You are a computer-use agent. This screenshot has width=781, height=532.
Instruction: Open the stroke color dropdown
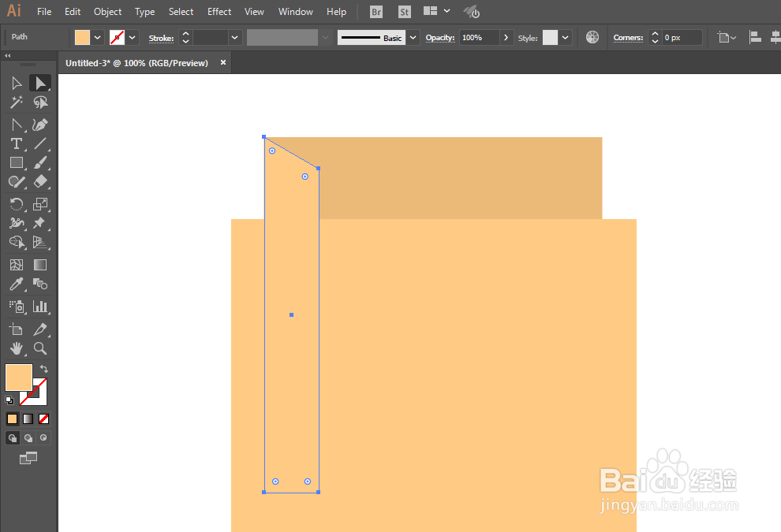132,37
